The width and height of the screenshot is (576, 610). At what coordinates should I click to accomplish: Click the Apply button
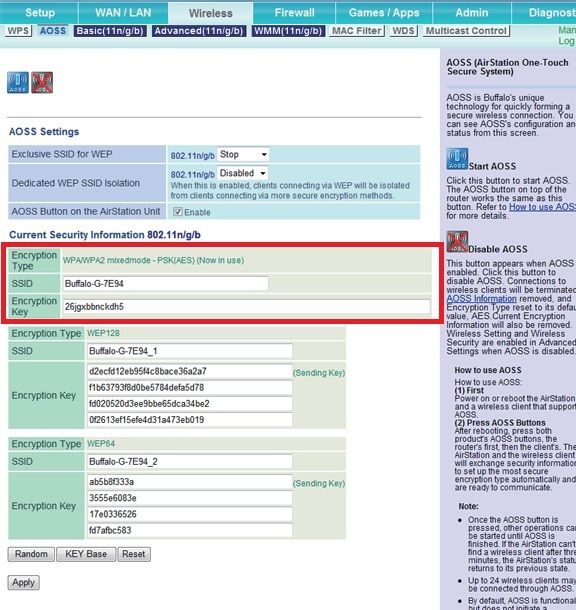[x=23, y=582]
